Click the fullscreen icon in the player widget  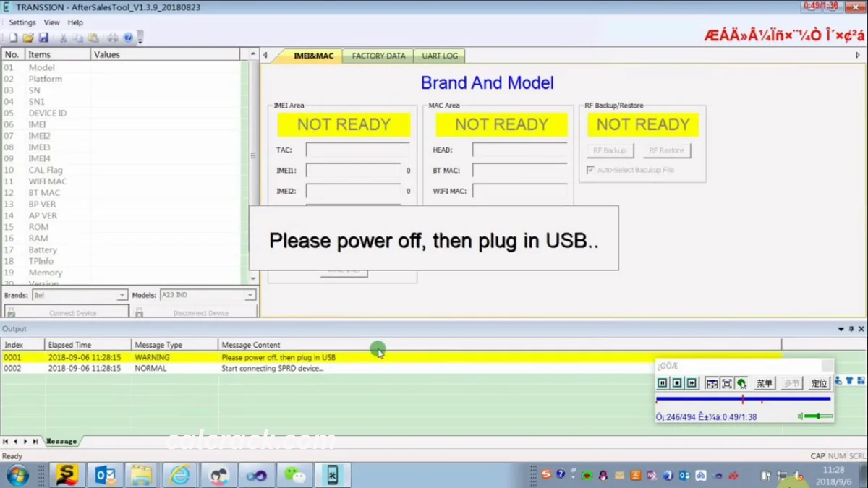727,383
